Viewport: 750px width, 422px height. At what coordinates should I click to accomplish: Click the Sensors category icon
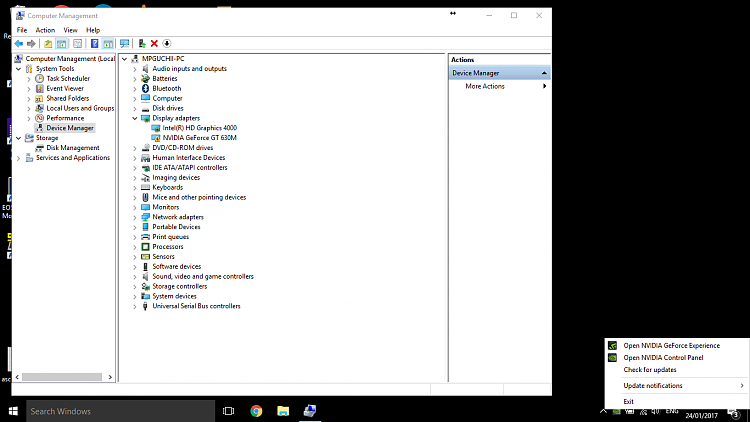click(145, 256)
